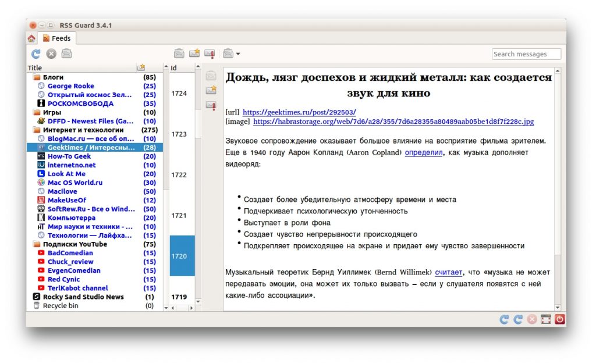Screen dimensions: 596x364
Task: Click inside the Search messages field
Action: tap(526, 53)
